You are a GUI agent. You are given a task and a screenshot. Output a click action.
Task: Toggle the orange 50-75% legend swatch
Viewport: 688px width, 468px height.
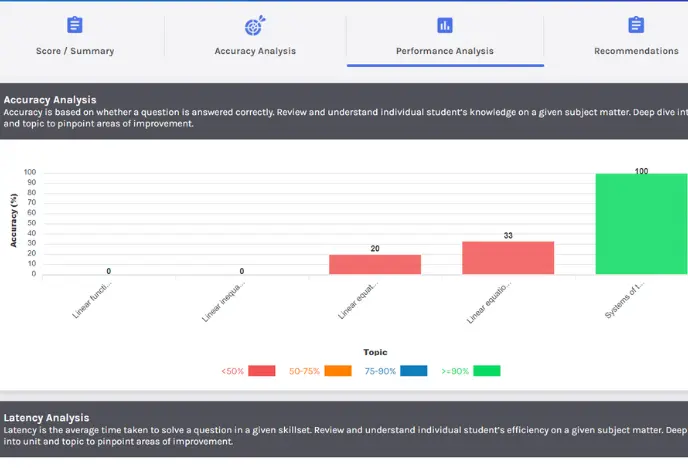coord(338,371)
